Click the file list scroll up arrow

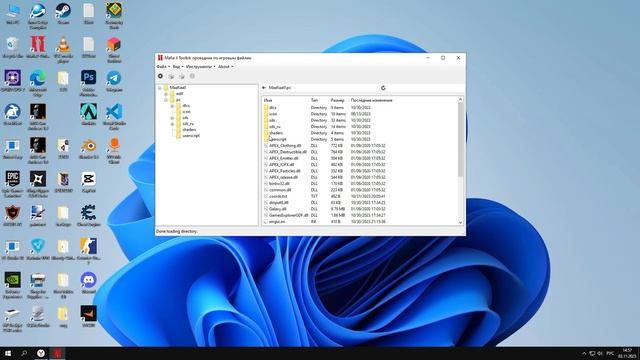460,100
